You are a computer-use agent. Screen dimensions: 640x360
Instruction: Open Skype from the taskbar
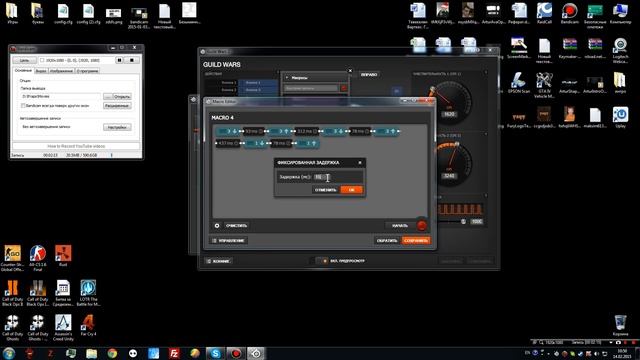215,353
